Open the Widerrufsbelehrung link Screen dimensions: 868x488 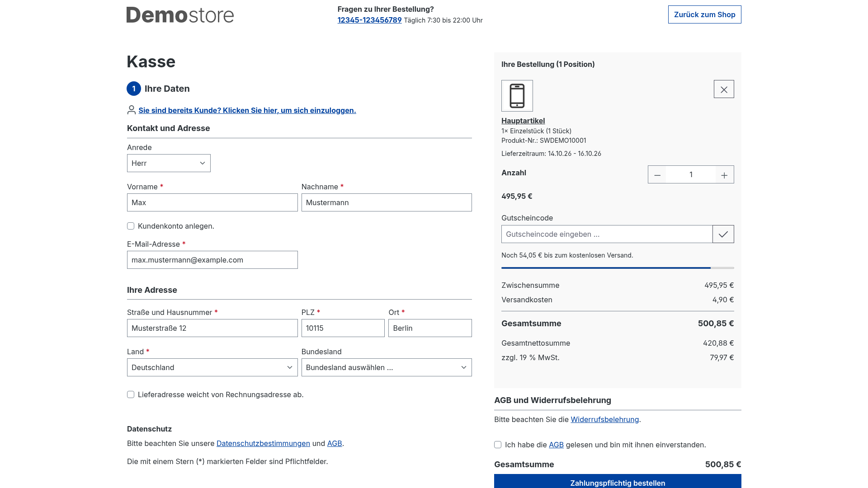point(605,419)
